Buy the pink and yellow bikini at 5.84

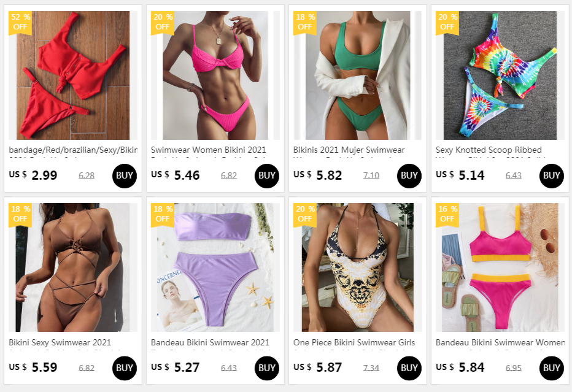click(x=551, y=368)
